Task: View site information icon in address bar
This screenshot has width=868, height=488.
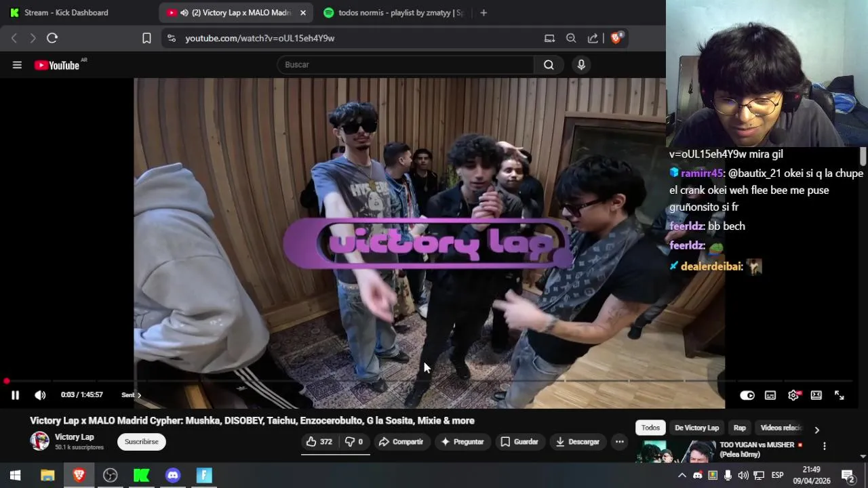Action: (x=172, y=38)
